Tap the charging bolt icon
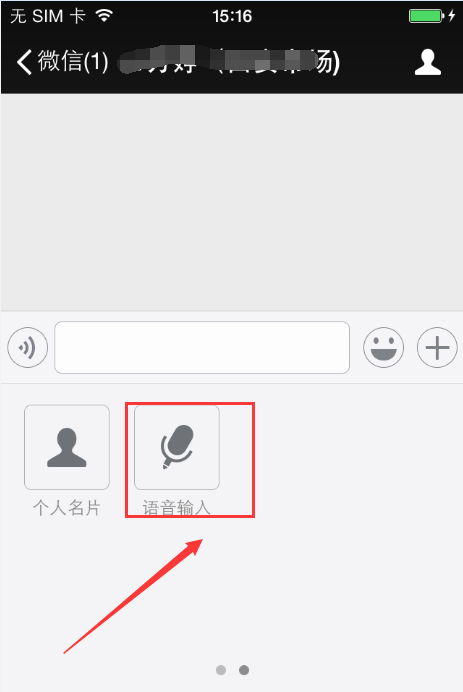 pos(452,16)
